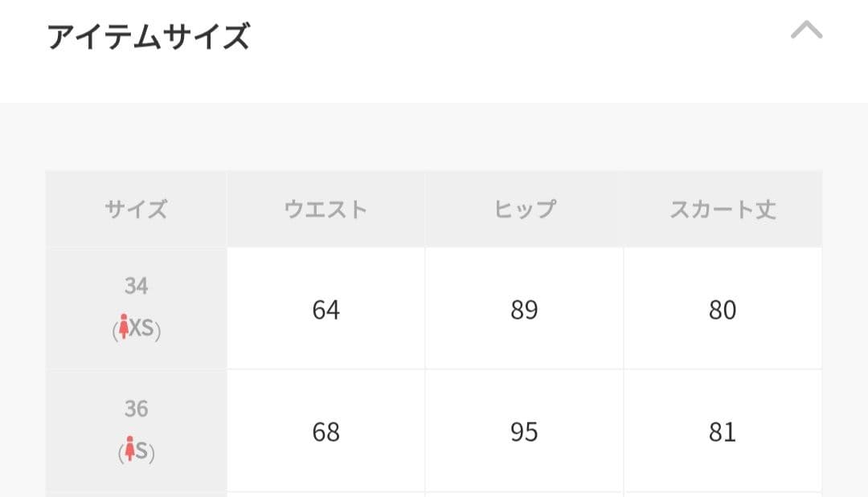868x497 pixels.
Task: Click skirt length value 80
Action: coord(722,310)
